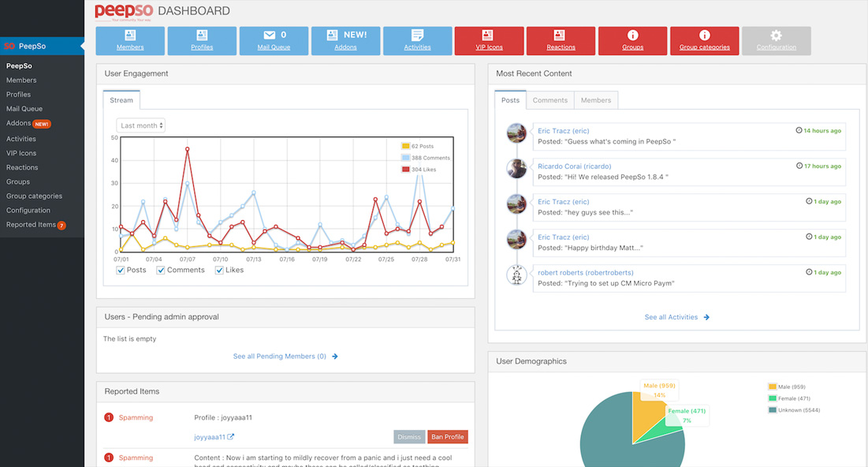Click robert roberts' avatar thumbnail

pos(517,275)
